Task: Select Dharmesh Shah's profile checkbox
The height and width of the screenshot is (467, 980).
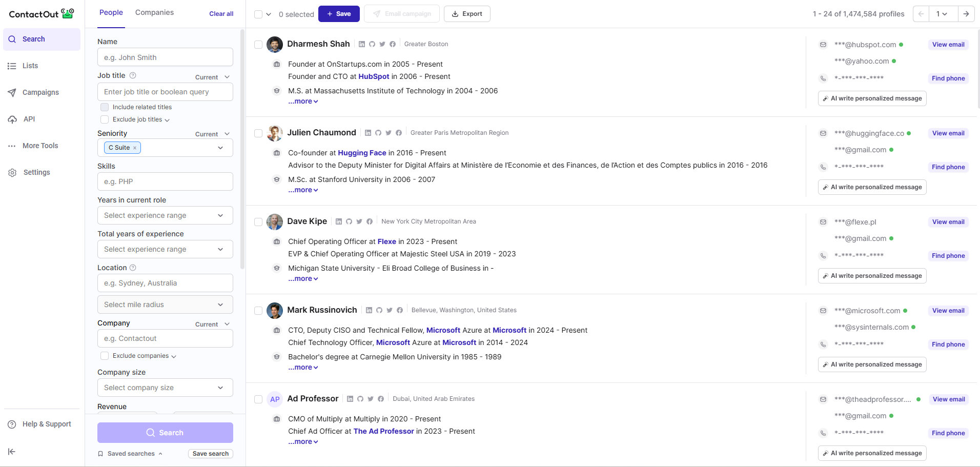Action: 258,45
